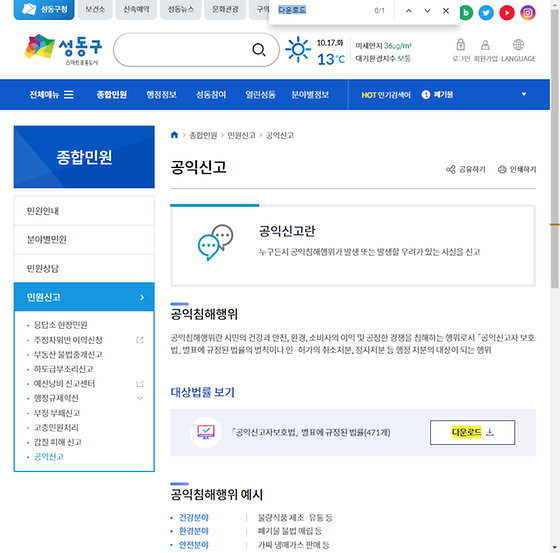This screenshot has width=560, height=553.
Task: Click 민원신고 in the breadcrumb
Action: click(241, 135)
